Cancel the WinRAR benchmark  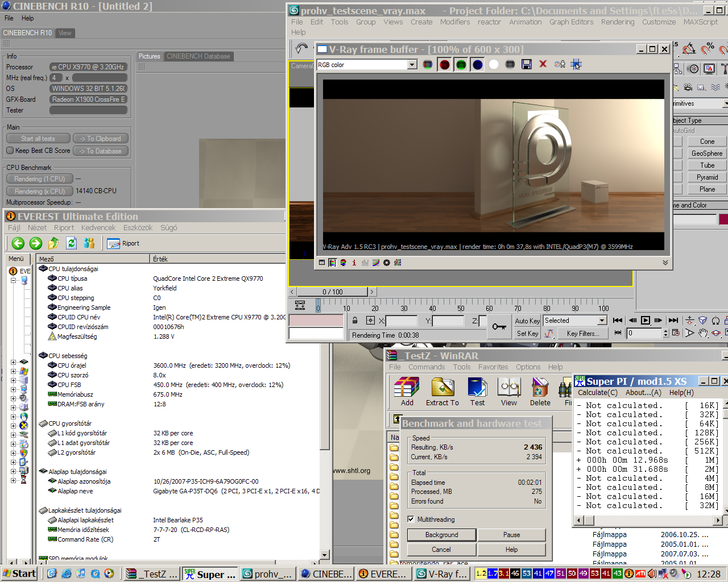pos(441,550)
